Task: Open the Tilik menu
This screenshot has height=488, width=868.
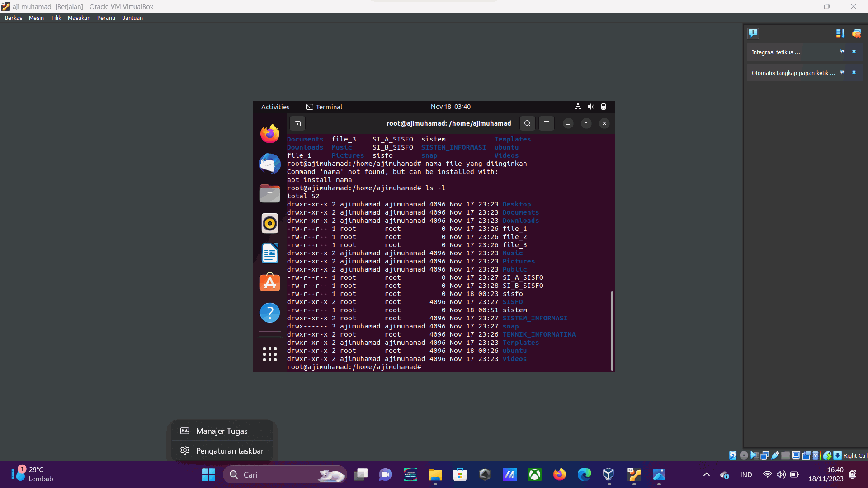Action: click(56, 18)
